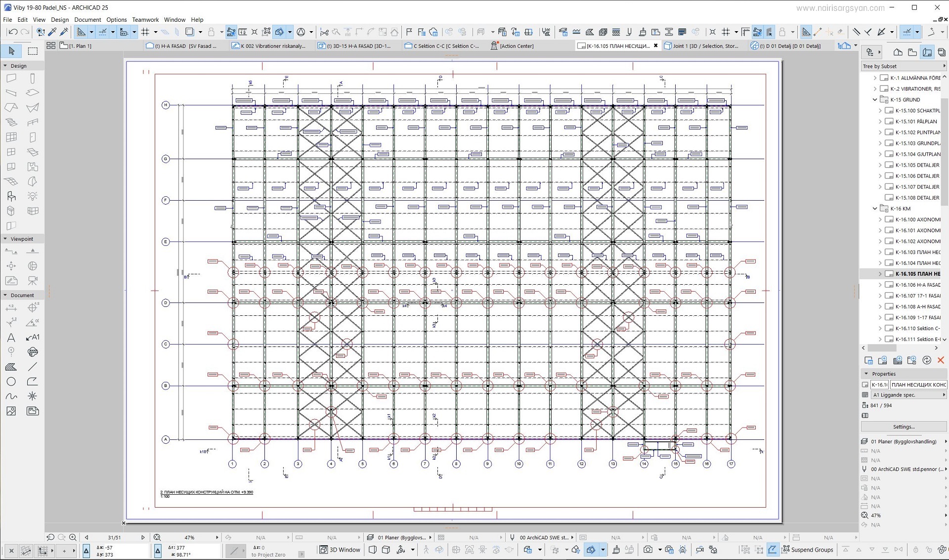Image resolution: width=949 pixels, height=560 pixels.
Task: Choose the Text tool in Document section
Action: [x=11, y=338]
